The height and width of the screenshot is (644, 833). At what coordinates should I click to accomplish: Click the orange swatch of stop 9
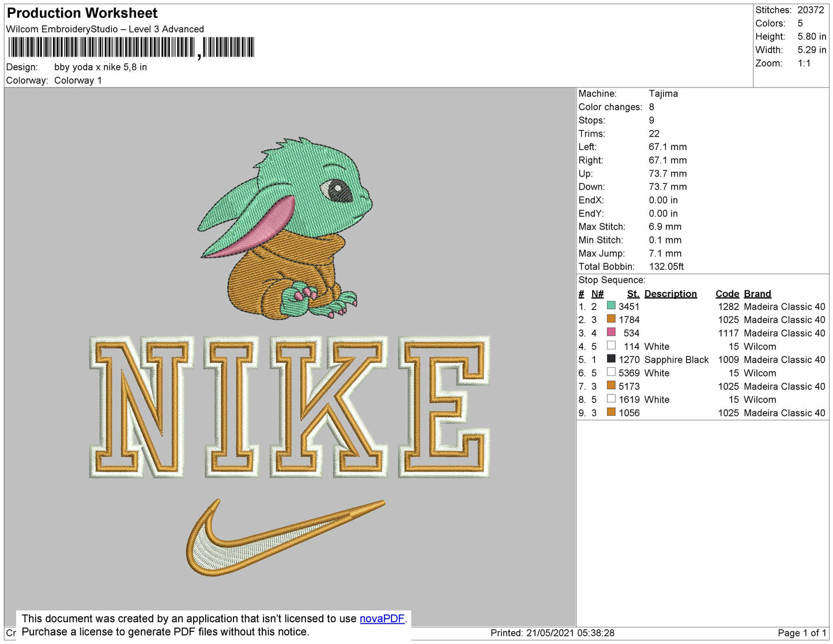click(611, 412)
